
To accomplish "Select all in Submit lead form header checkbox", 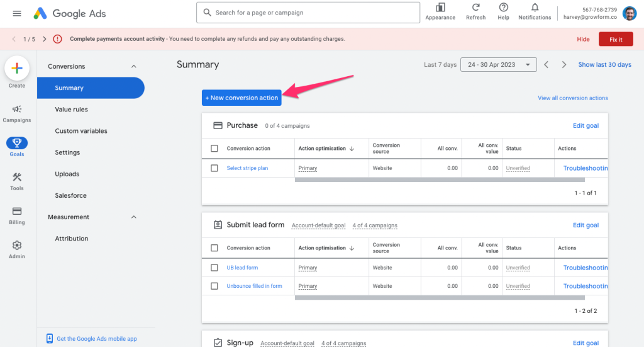I will click(214, 248).
